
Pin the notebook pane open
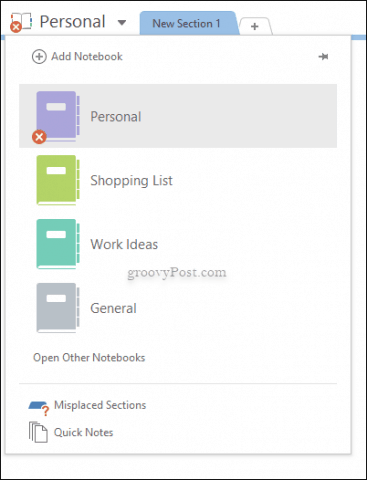(x=323, y=57)
